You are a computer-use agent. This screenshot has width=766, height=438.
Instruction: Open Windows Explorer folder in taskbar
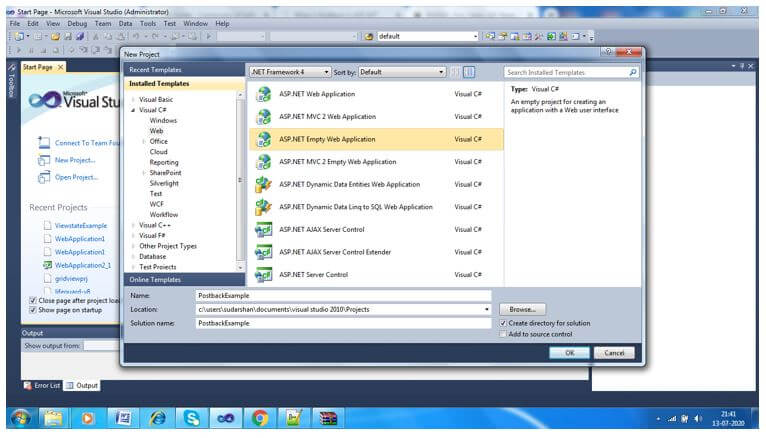pos(53,418)
